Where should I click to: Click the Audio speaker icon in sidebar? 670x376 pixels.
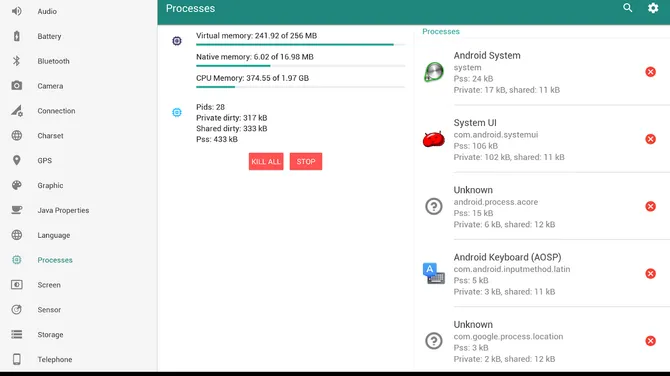coord(17,11)
